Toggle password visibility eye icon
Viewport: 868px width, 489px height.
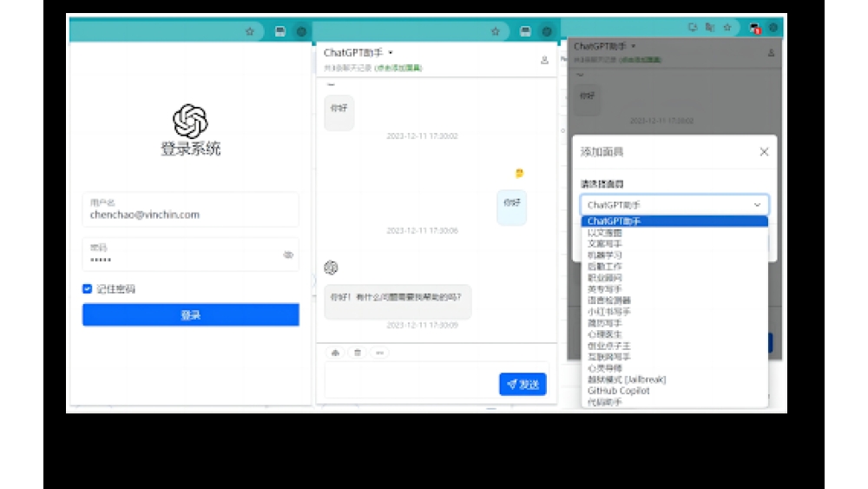(x=288, y=254)
